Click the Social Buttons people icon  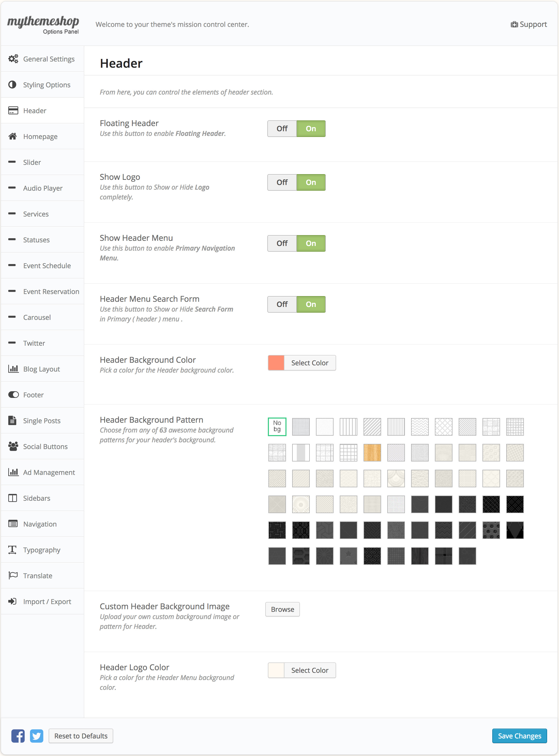click(13, 446)
